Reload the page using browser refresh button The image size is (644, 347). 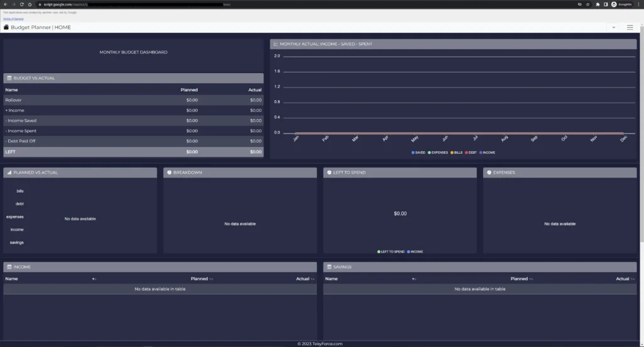pyautogui.click(x=21, y=4)
